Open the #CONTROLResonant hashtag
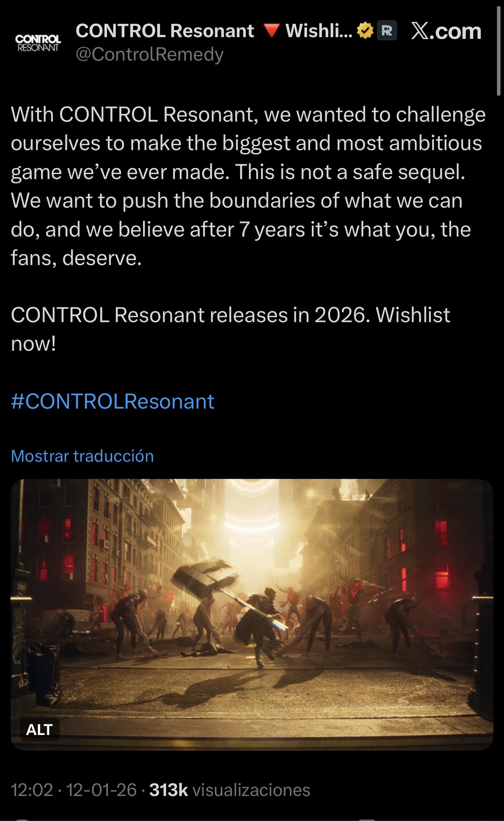 click(113, 402)
